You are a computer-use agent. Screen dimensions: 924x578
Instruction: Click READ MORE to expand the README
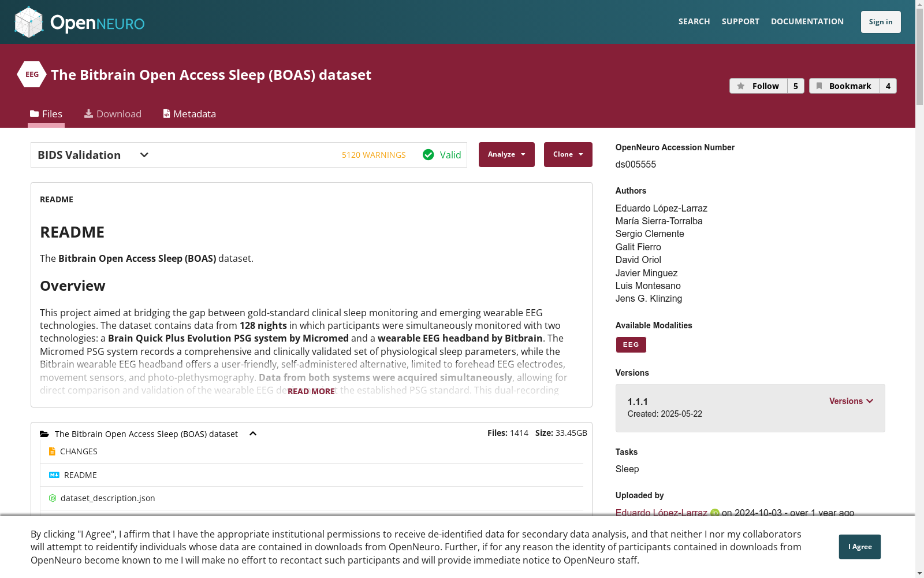[311, 391]
